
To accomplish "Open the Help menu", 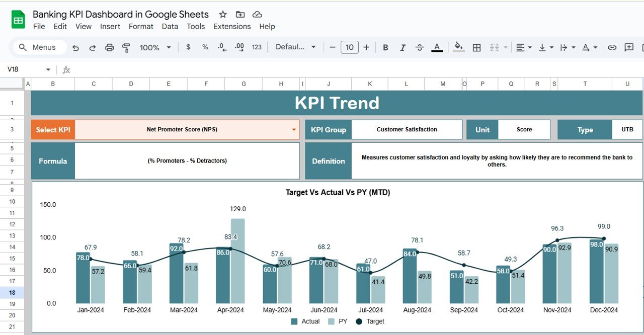I will [x=267, y=26].
